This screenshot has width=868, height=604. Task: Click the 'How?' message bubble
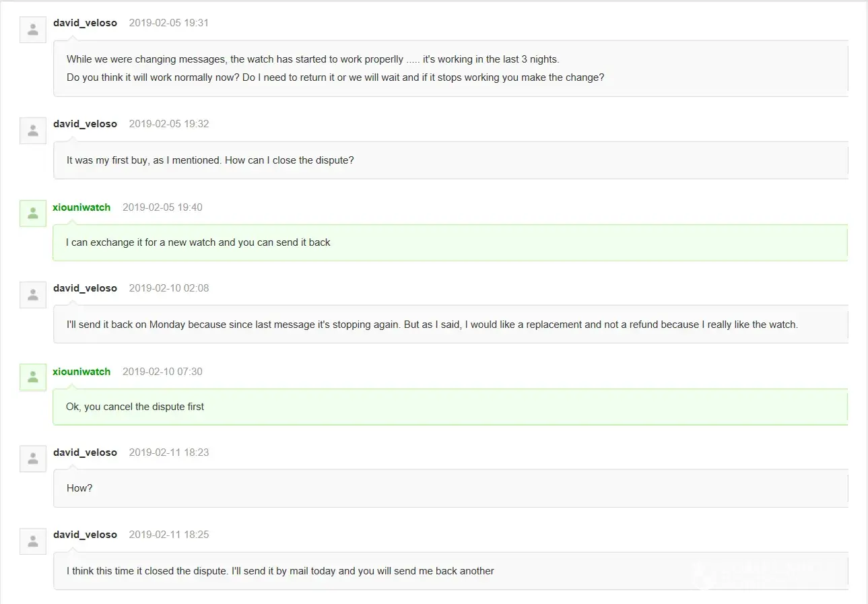click(x=79, y=488)
